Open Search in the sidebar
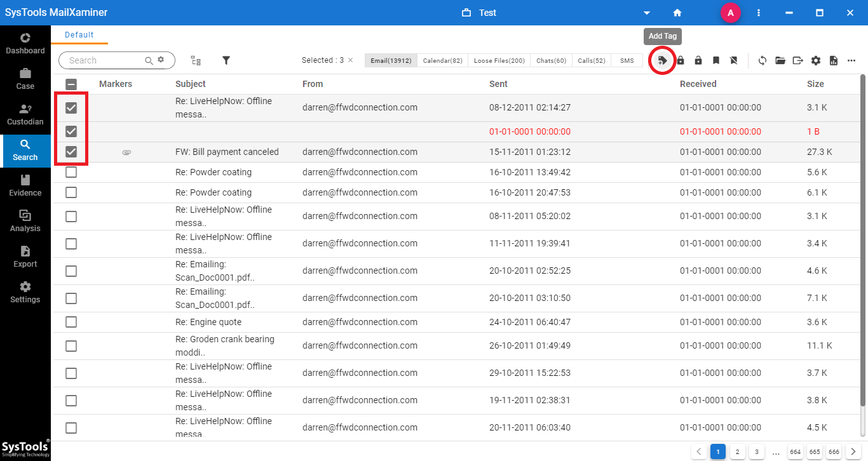The width and height of the screenshot is (868, 461). (25, 150)
